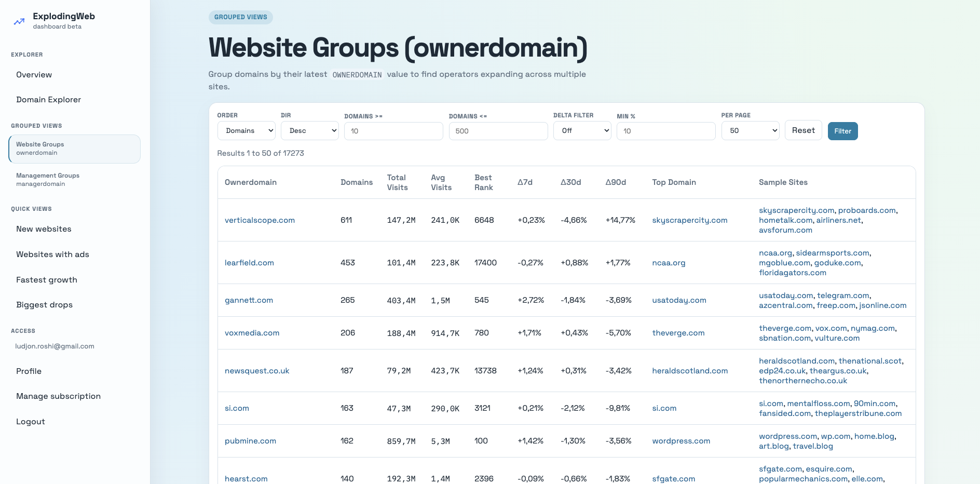Viewport: 980px width, 484px height.
Task: Open the learfield.com ownerdomain link
Action: (x=249, y=263)
